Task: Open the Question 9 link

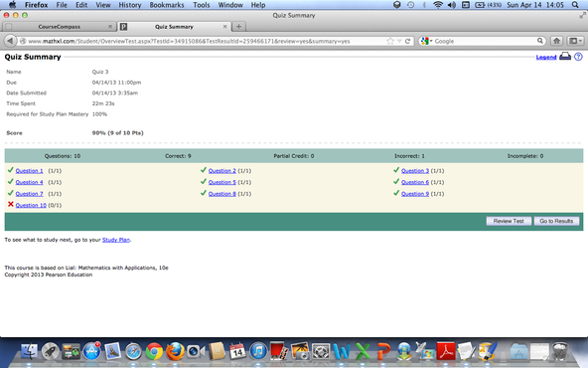Action: 415,194
